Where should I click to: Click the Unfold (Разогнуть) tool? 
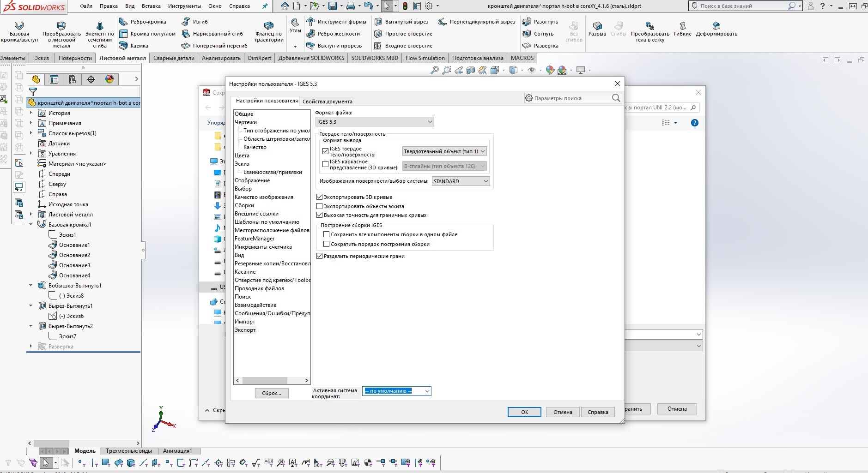tap(540, 22)
